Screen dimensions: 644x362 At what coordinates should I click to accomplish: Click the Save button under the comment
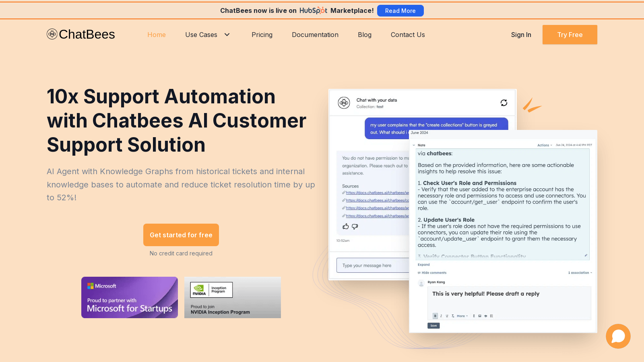point(433,326)
